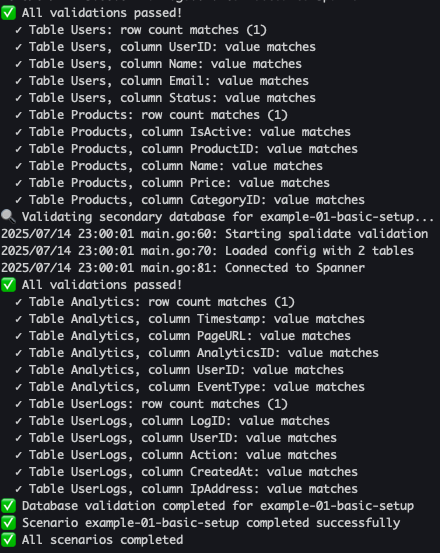Click the tick mark before 'Table Analytics: row count matches'
440x553 pixels.
click(18, 302)
